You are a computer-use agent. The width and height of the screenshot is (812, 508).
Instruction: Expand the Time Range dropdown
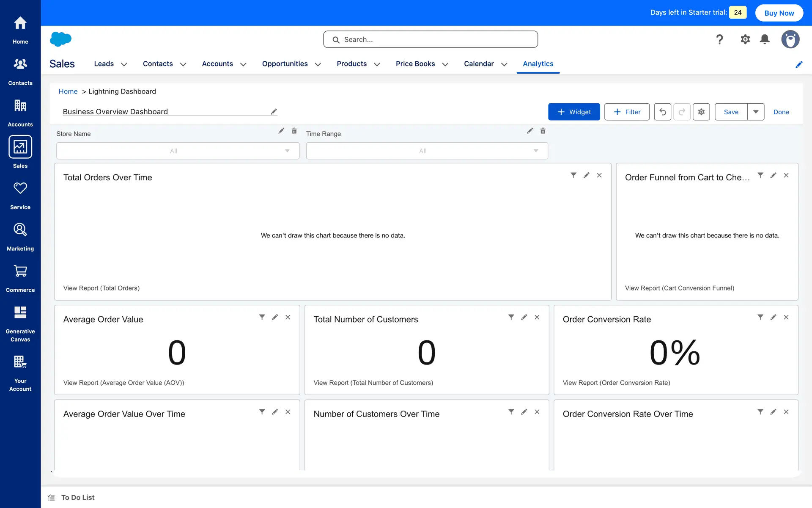[x=427, y=151]
